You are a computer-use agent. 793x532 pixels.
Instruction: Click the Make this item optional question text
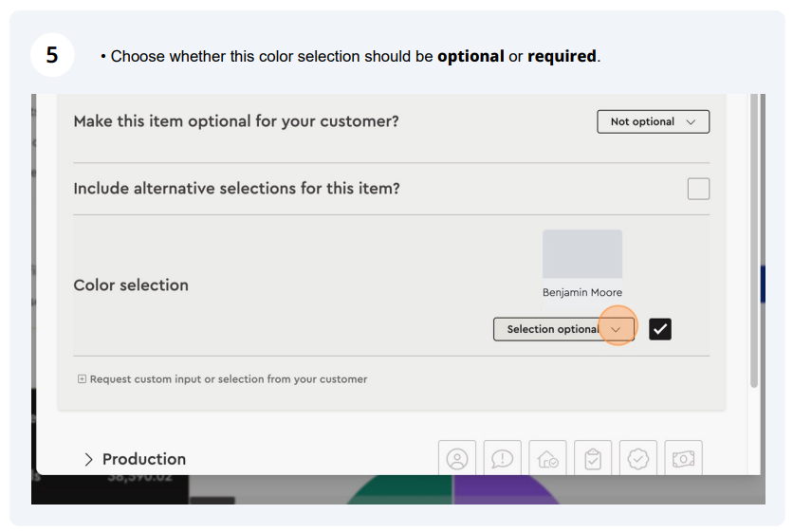(x=236, y=121)
